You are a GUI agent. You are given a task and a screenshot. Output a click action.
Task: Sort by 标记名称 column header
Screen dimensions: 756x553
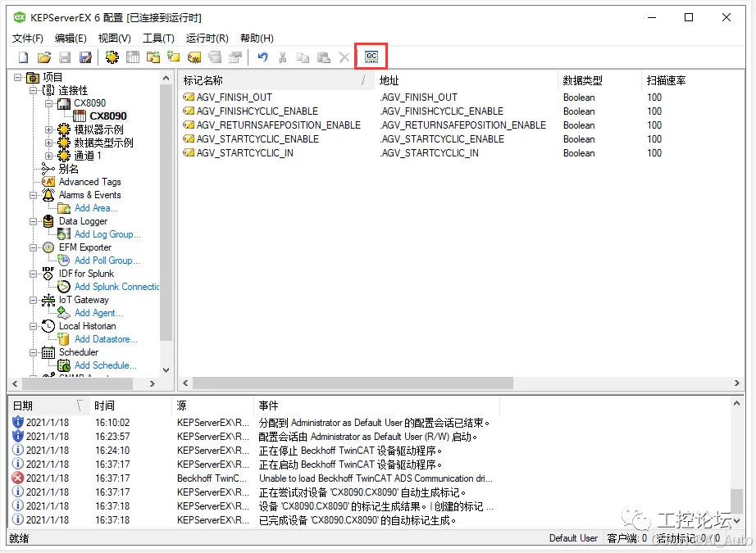click(276, 80)
